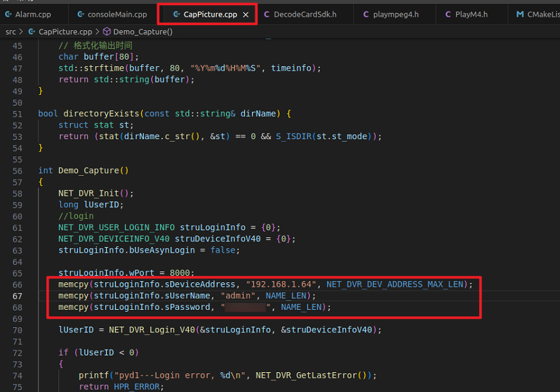Image resolution: width=560 pixels, height=392 pixels.
Task: Click bUseAsynLogin assignment false
Action: [x=223, y=250]
